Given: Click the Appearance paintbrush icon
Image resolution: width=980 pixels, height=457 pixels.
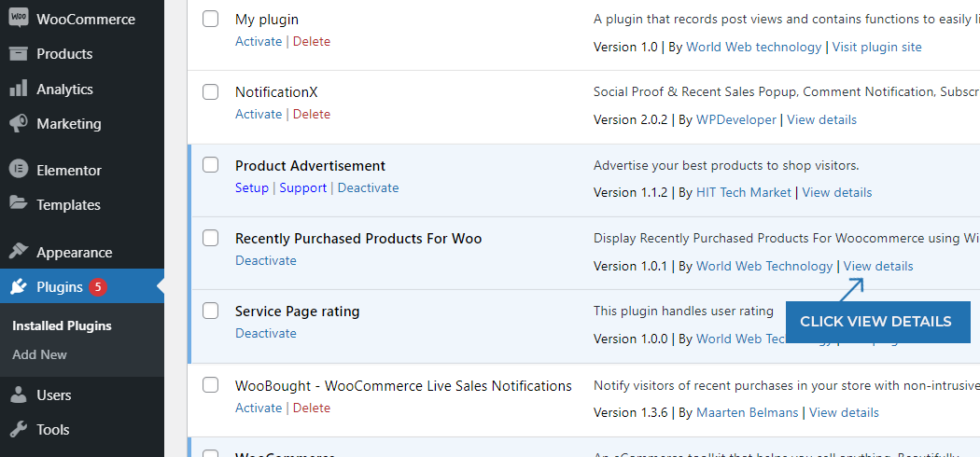Looking at the screenshot, I should click(x=18, y=252).
